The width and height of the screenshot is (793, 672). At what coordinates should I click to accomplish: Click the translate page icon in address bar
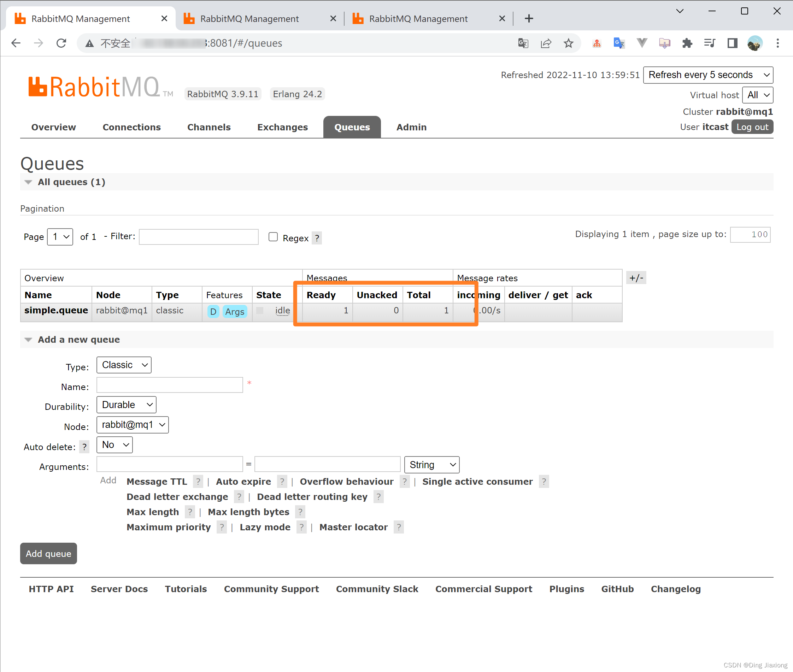point(523,43)
